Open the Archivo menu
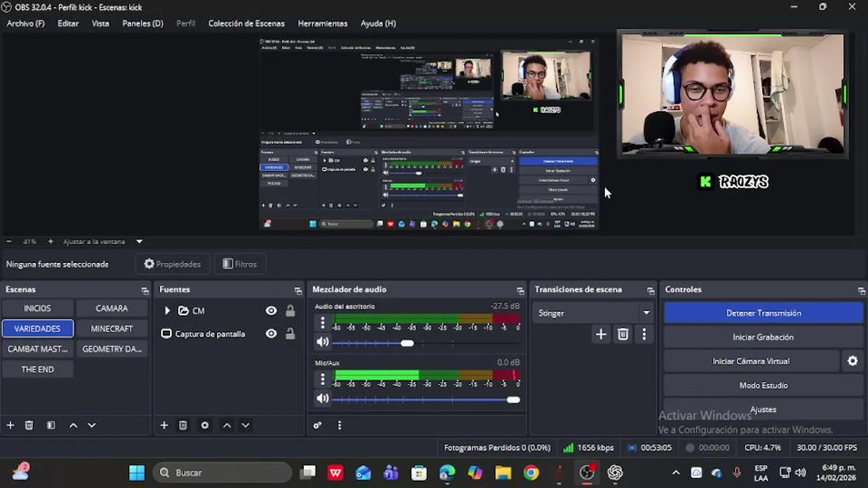 point(26,23)
